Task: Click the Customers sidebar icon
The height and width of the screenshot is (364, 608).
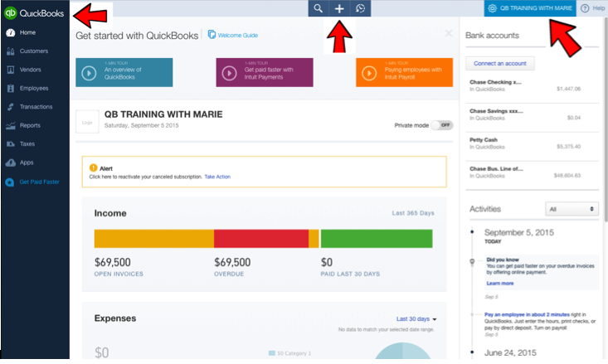Action: pos(11,51)
